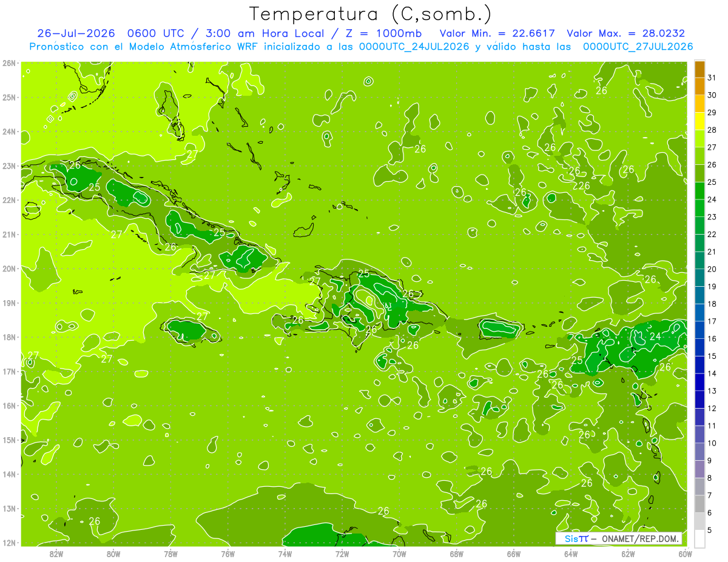
Task: Click longitude axis label "76W"
Action: 227,554
